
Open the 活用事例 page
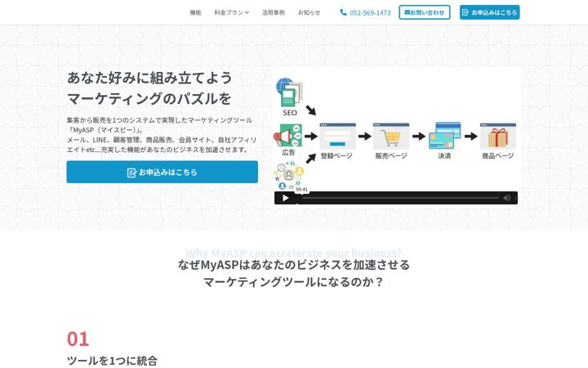coord(273,12)
